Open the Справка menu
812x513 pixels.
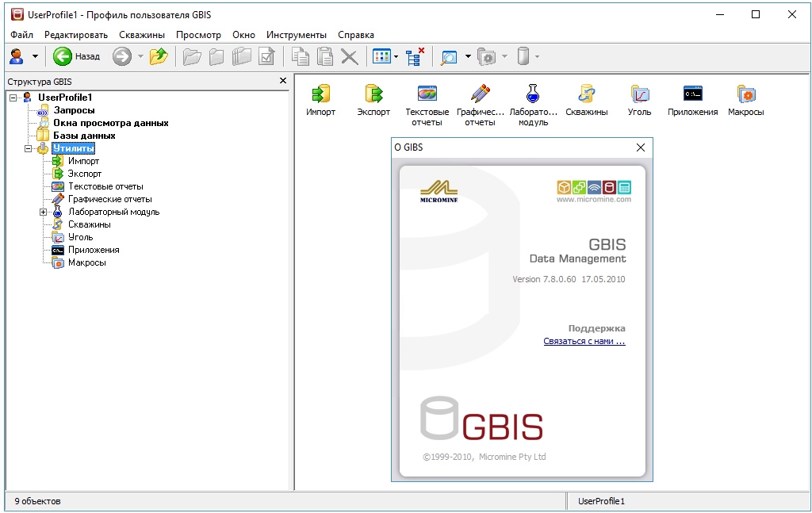[x=356, y=35]
